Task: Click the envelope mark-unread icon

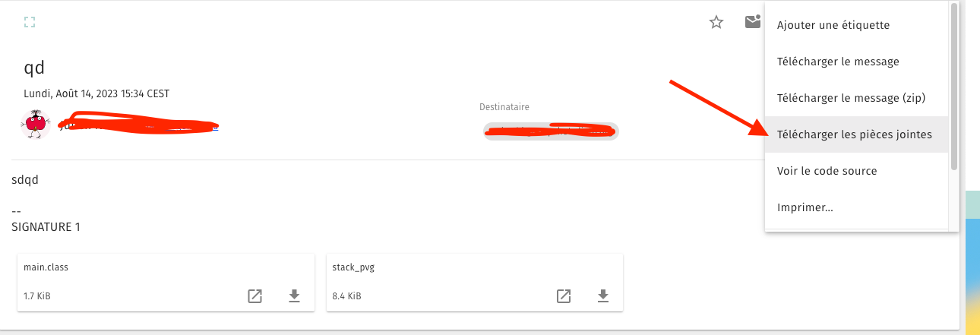Action: coord(752,22)
